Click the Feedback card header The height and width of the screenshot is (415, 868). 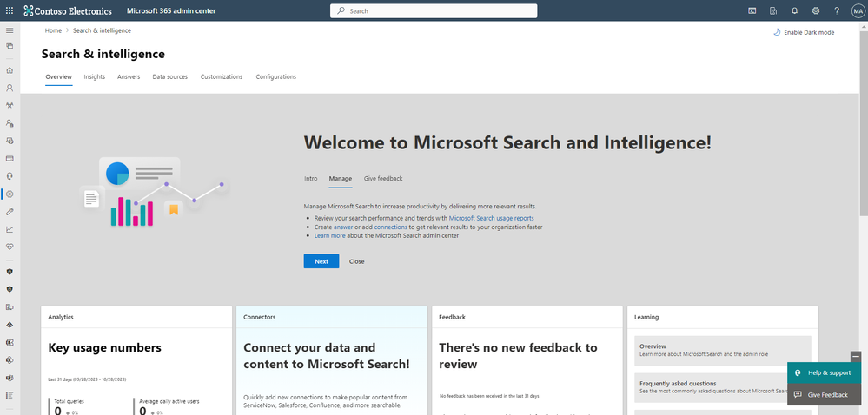[527, 317]
